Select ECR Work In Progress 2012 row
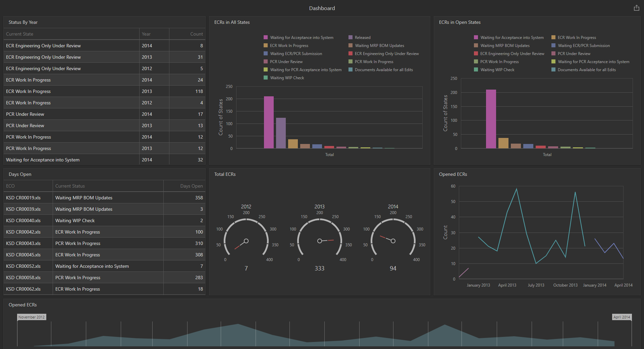Image resolution: width=644 pixels, height=349 pixels. [x=104, y=103]
